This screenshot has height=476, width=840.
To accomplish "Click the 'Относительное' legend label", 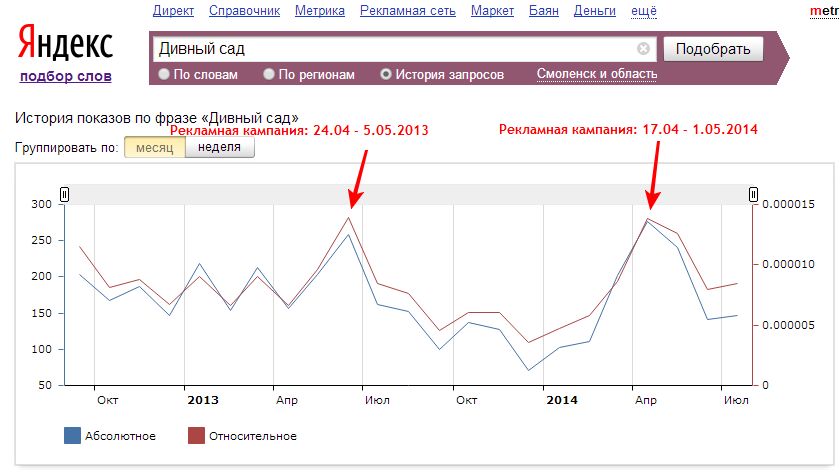I will tap(252, 436).
